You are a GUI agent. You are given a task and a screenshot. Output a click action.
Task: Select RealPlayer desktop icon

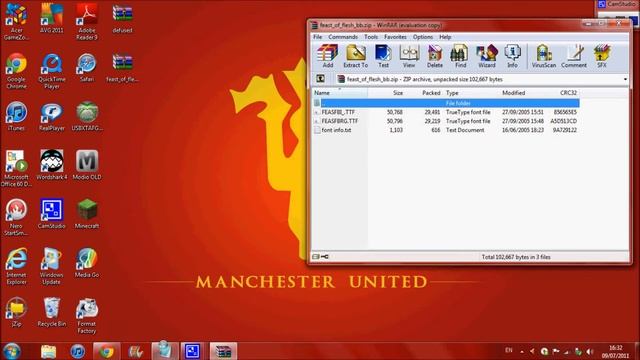51,117
